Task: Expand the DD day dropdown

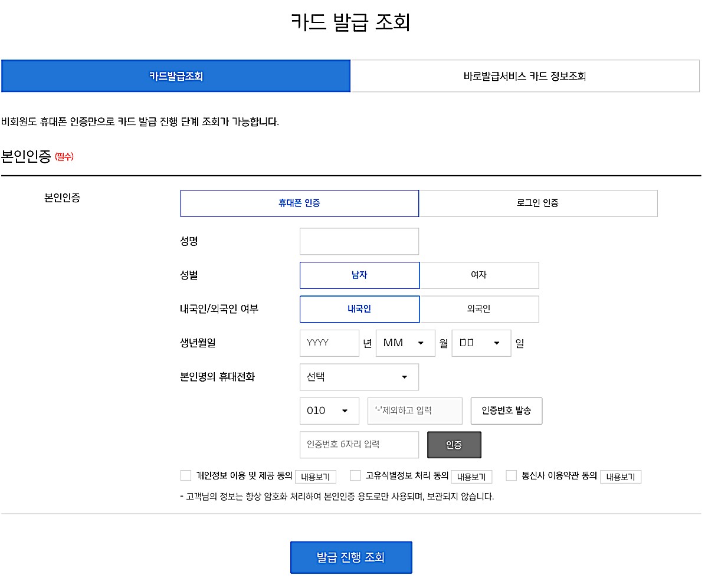Action: click(x=480, y=343)
